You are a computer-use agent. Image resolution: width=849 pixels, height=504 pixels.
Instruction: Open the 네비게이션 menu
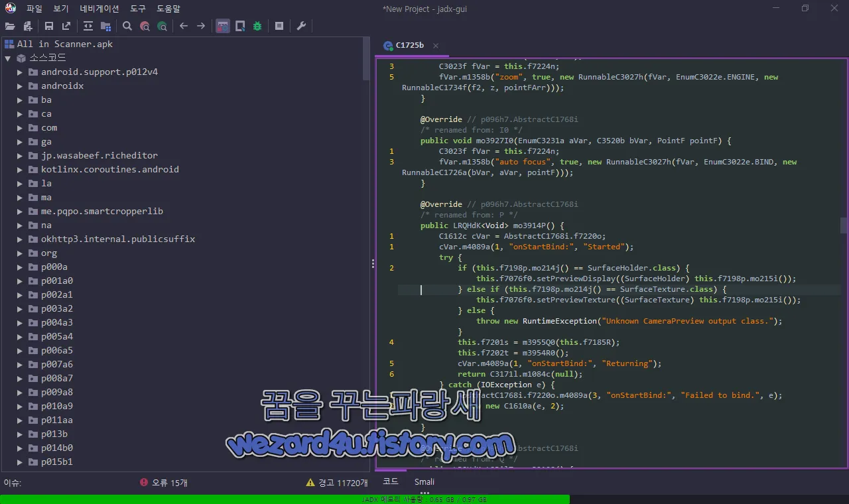(x=99, y=9)
